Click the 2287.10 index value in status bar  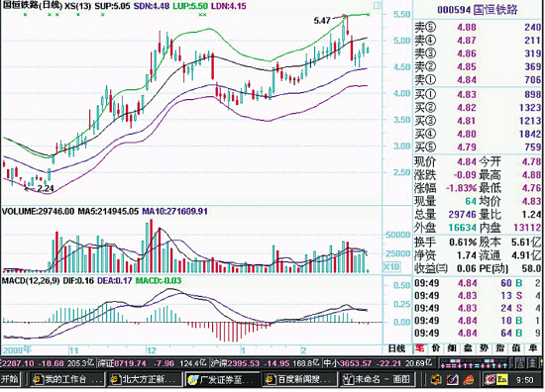click(18, 363)
